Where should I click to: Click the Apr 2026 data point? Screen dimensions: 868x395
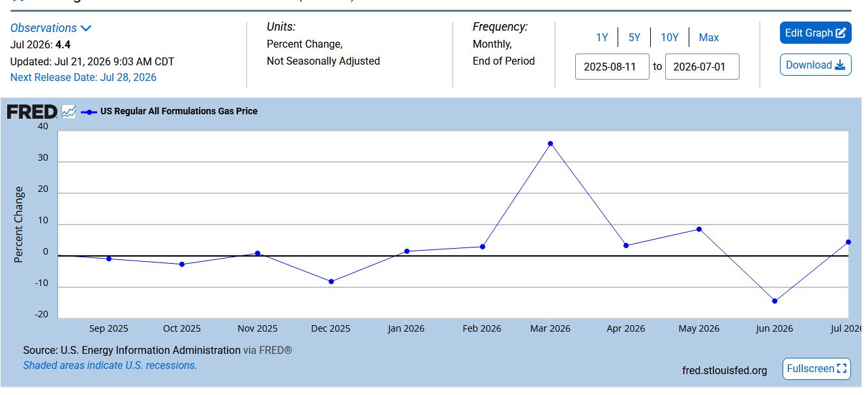click(x=626, y=245)
